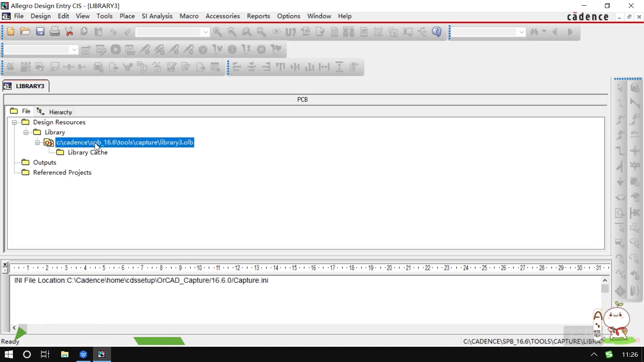Screen dimensions: 644x362
Task: Paste using the clipboard icon
Action: click(x=99, y=32)
